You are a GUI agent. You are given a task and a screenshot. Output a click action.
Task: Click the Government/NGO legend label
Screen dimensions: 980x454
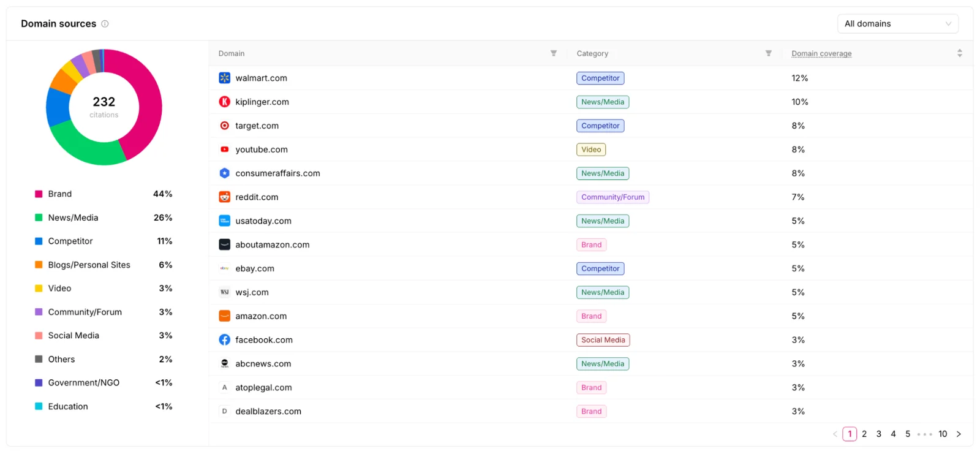[84, 382]
